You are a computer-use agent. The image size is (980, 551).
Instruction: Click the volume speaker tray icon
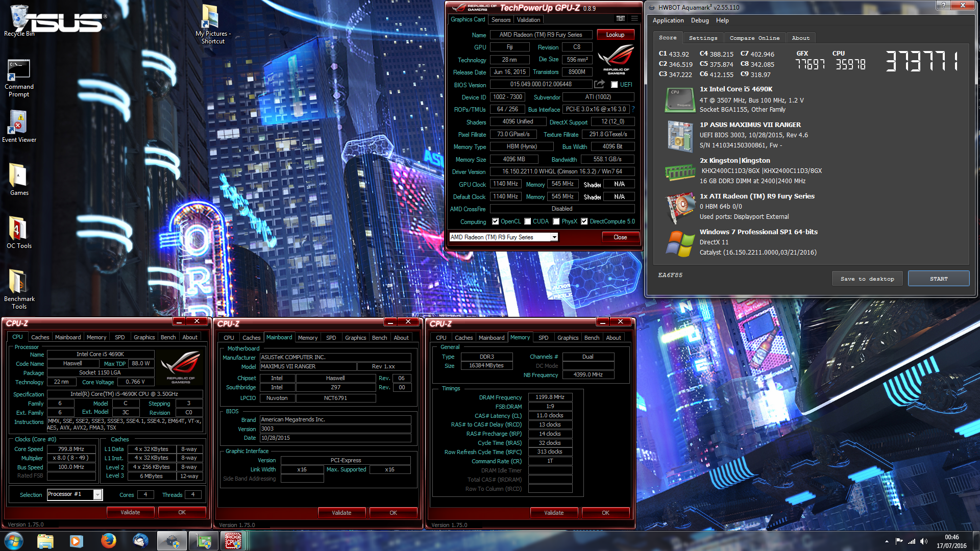pyautogui.click(x=924, y=541)
